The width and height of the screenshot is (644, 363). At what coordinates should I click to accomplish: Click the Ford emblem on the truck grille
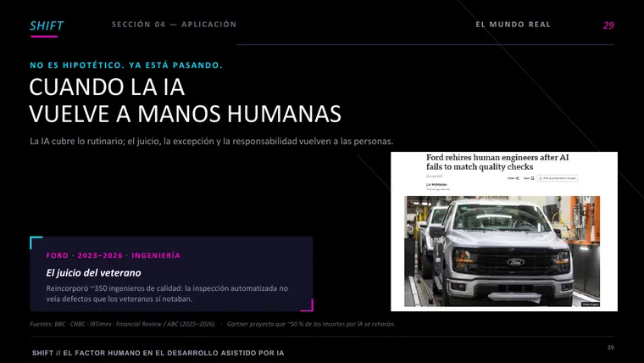click(x=515, y=262)
